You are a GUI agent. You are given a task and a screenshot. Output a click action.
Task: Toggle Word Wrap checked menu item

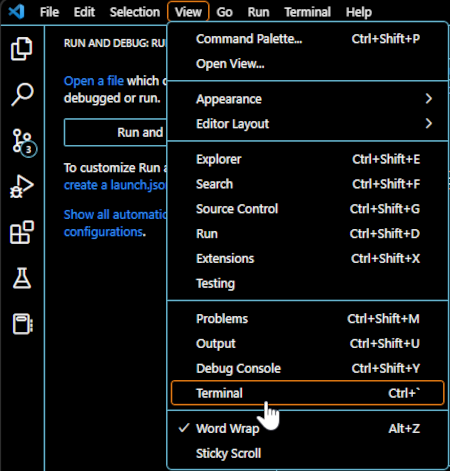(307, 429)
